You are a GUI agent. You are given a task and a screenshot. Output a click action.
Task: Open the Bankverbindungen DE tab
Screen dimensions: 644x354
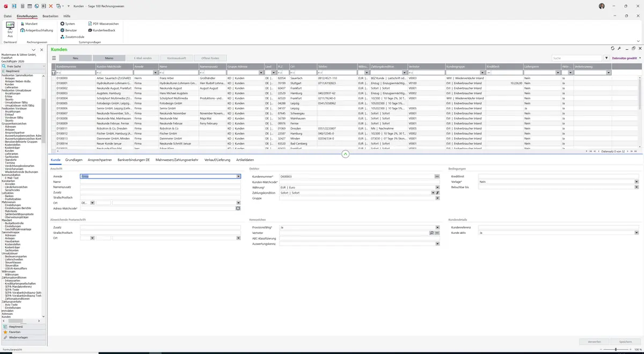point(134,160)
